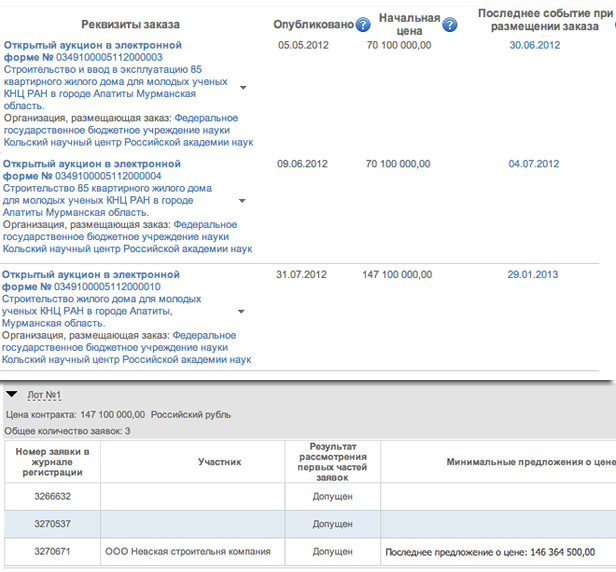The height and width of the screenshot is (572, 616).
Task: Select participant ООО Невская строительня компания
Action: (188, 552)
